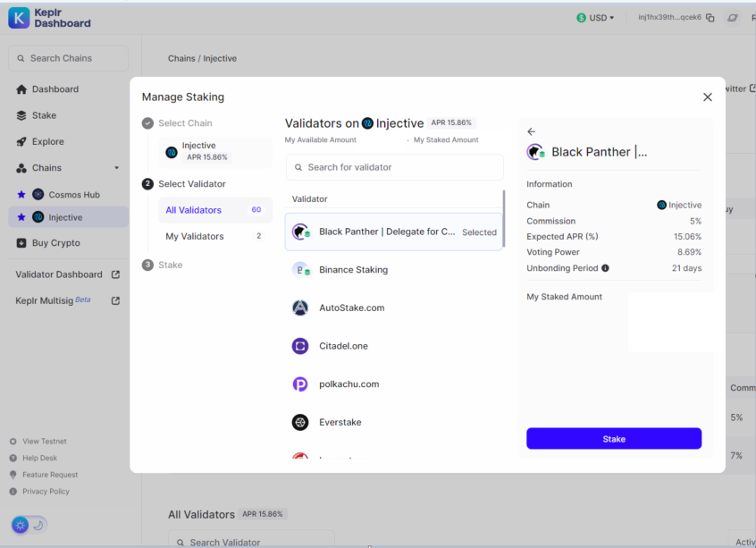Click the moon icon for dark mode
756x548 pixels.
tap(38, 525)
